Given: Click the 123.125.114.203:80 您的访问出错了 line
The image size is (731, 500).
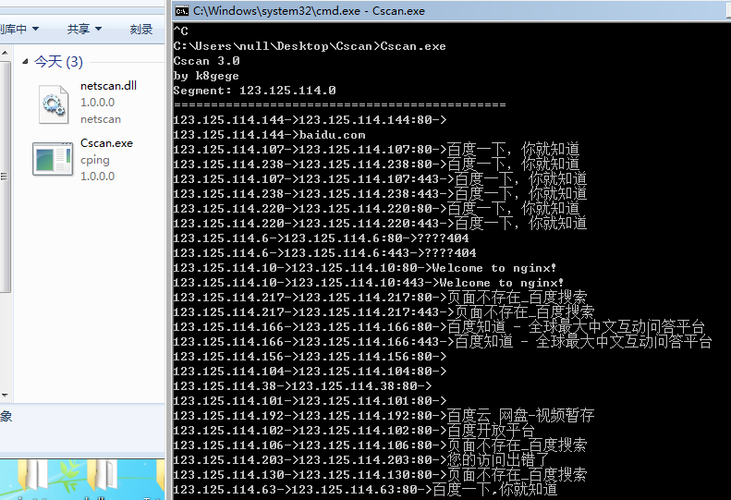Looking at the screenshot, I should pos(361,460).
